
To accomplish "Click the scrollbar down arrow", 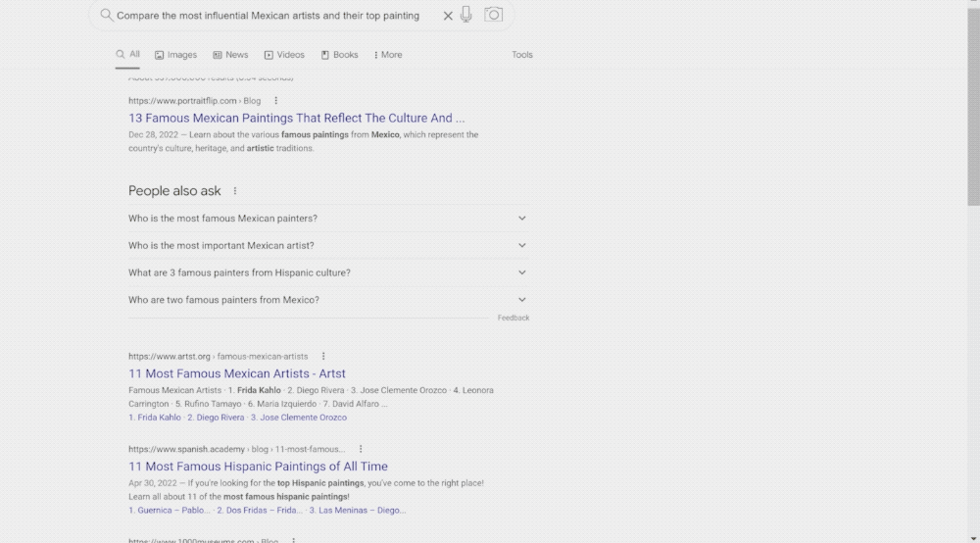I will pyautogui.click(x=973, y=538).
